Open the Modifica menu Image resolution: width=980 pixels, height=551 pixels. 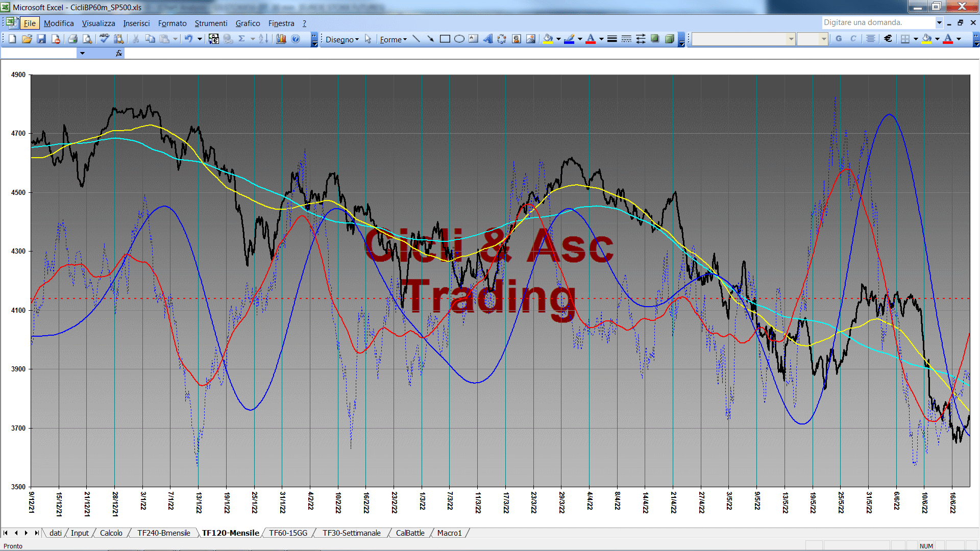click(59, 23)
